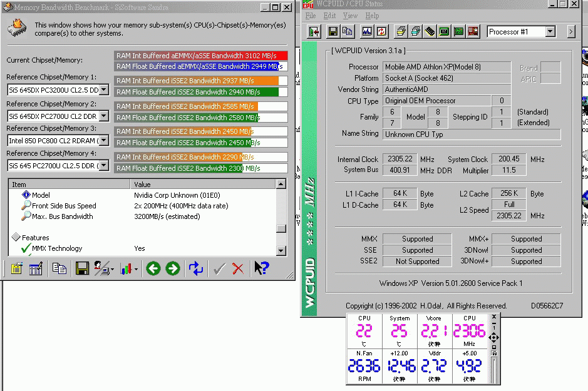Select the Max. Bus Bandwidth row

click(x=143, y=216)
